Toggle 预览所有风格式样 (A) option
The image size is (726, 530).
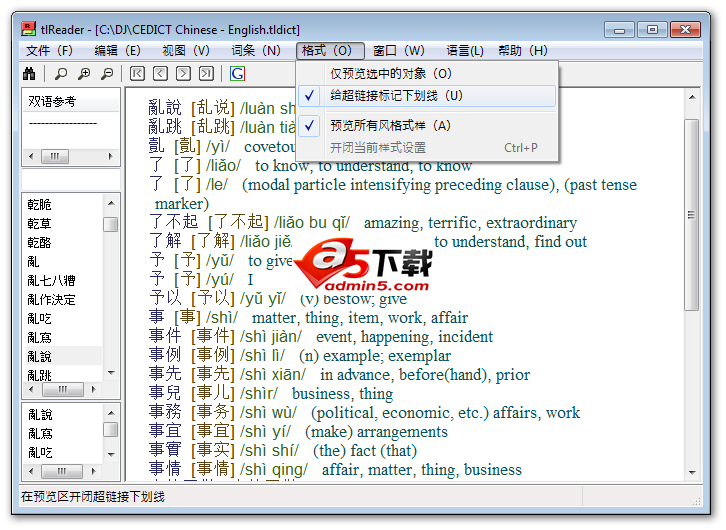tap(426, 125)
